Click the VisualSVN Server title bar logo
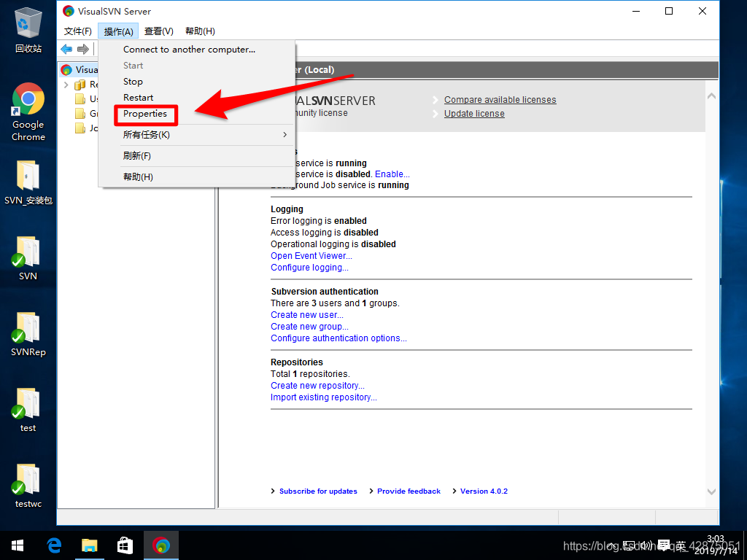The image size is (747, 560). click(x=69, y=11)
